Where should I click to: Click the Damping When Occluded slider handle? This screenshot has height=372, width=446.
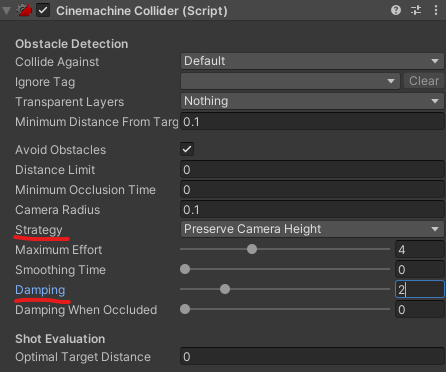point(185,309)
